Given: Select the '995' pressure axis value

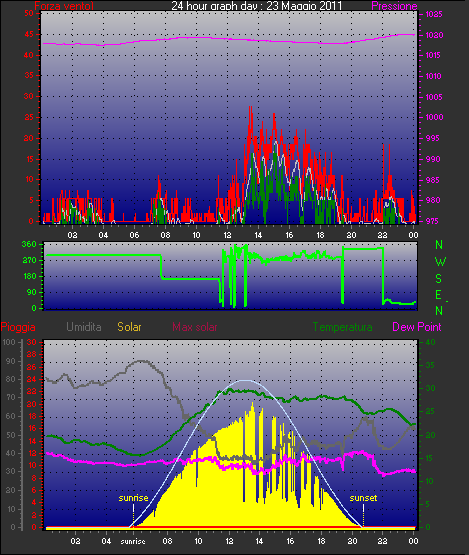Looking at the screenshot, I should click(x=433, y=138).
